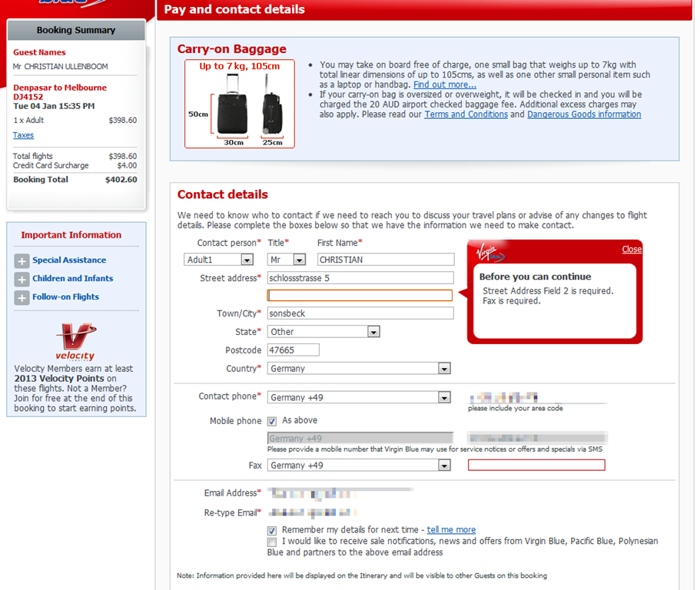Open the Dangerous Goods information link
This screenshot has height=590, width=700.
584,114
